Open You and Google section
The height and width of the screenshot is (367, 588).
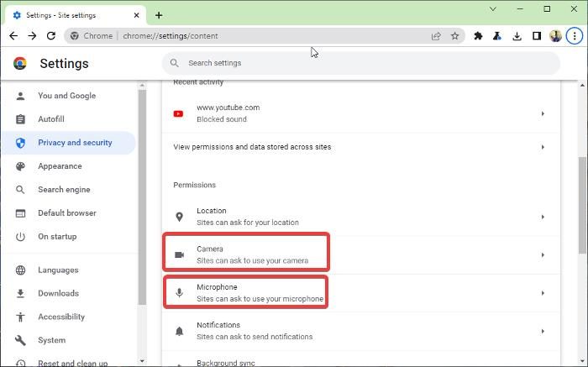(x=68, y=96)
